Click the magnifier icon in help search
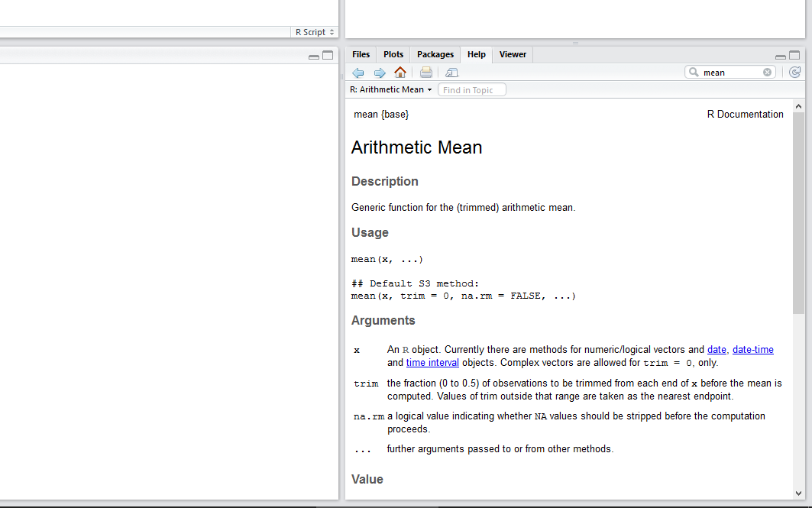The height and width of the screenshot is (508, 812). click(694, 73)
